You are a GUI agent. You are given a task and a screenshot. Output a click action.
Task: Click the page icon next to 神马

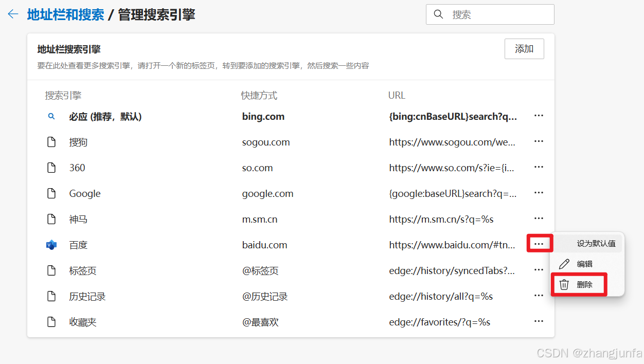51,220
